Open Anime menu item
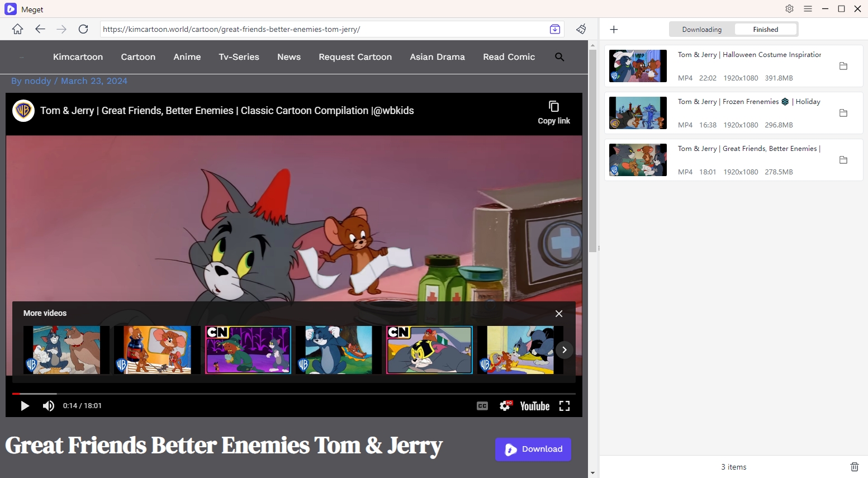Screen dimensions: 868x478 (x=187, y=57)
